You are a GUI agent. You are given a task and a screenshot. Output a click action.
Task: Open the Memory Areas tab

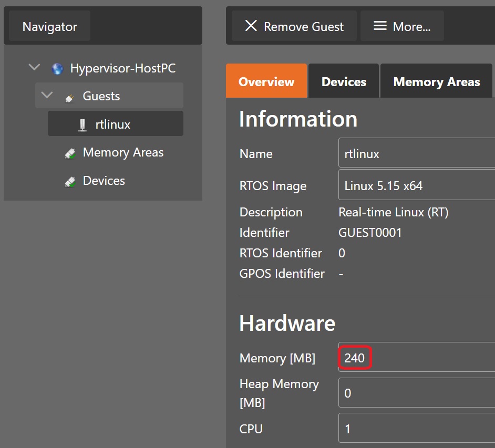pyautogui.click(x=436, y=81)
